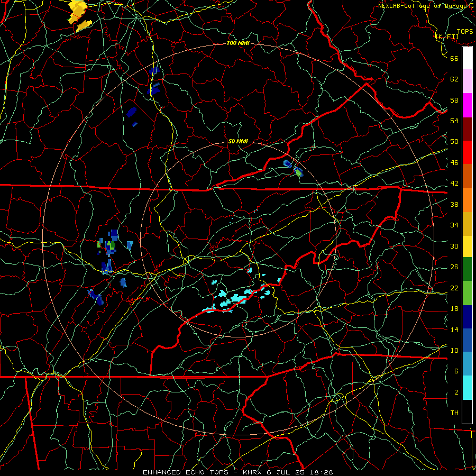Pick the gold legend color band

pos(467,224)
